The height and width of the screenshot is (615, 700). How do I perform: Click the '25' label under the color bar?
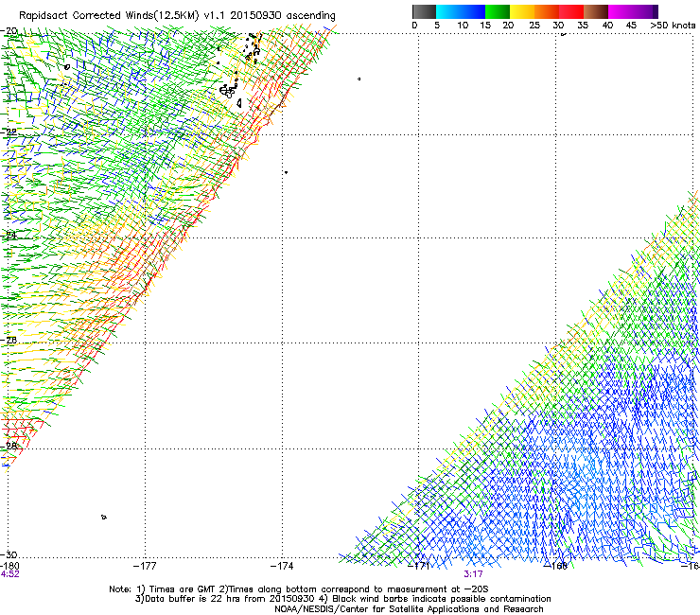(534, 26)
